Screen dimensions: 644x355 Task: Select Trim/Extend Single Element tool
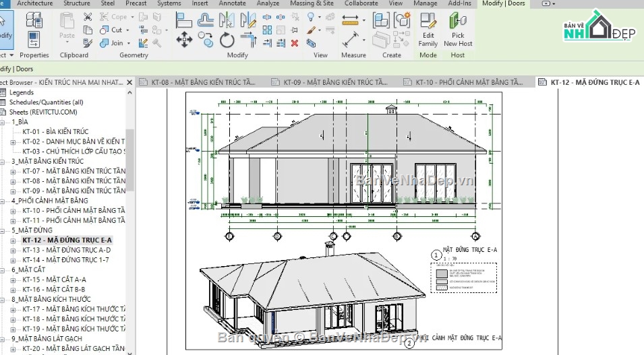[x=267, y=42]
